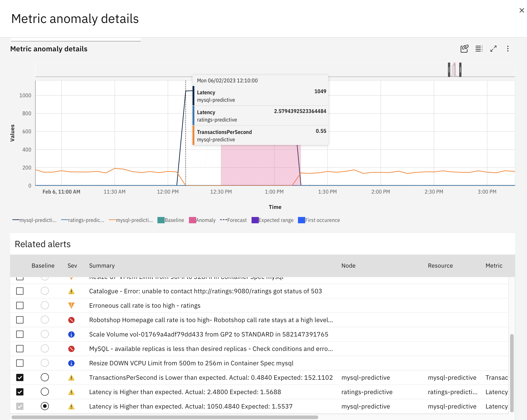This screenshot has width=527, height=420.
Task: Select baseline radio for Robotshop Homepage alert
Action: pos(45,320)
